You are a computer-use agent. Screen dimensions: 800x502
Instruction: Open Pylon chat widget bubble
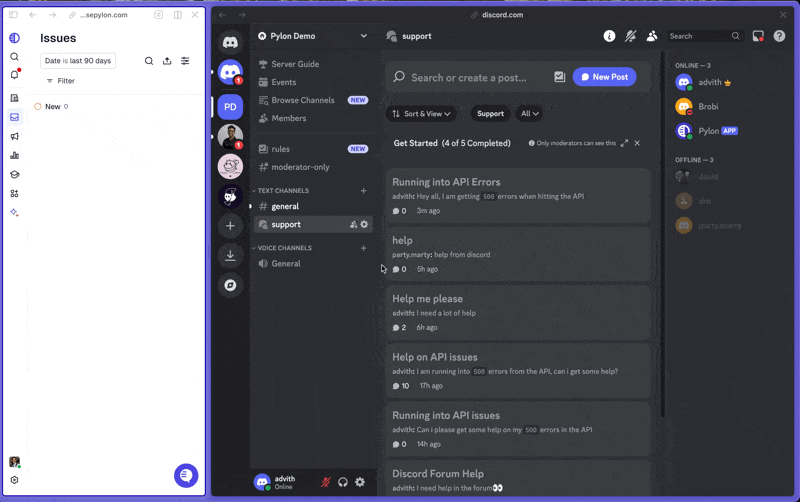186,475
